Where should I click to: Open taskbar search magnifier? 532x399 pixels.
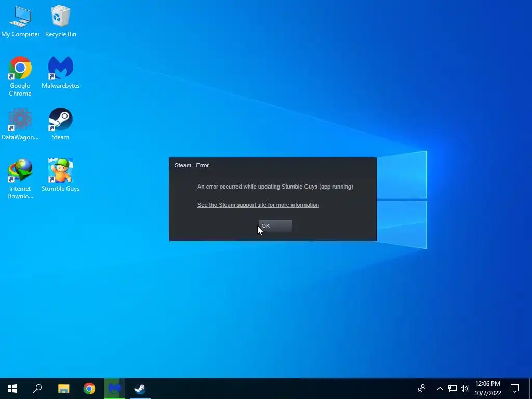pos(37,389)
